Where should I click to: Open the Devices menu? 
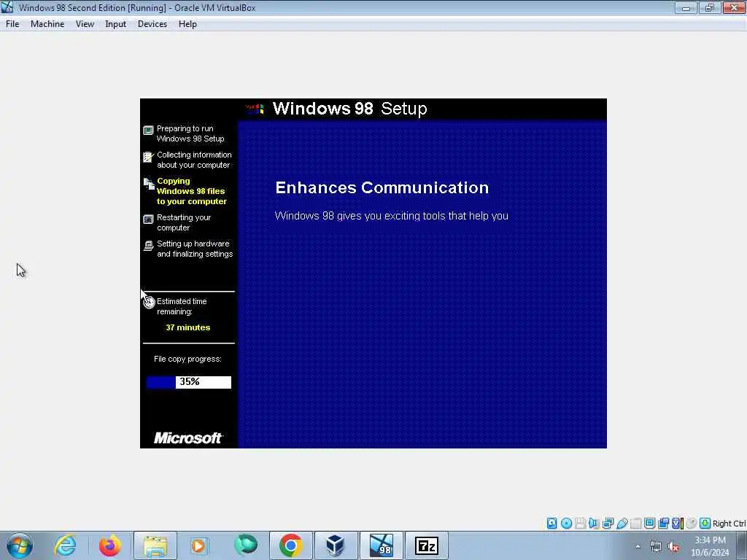[152, 24]
